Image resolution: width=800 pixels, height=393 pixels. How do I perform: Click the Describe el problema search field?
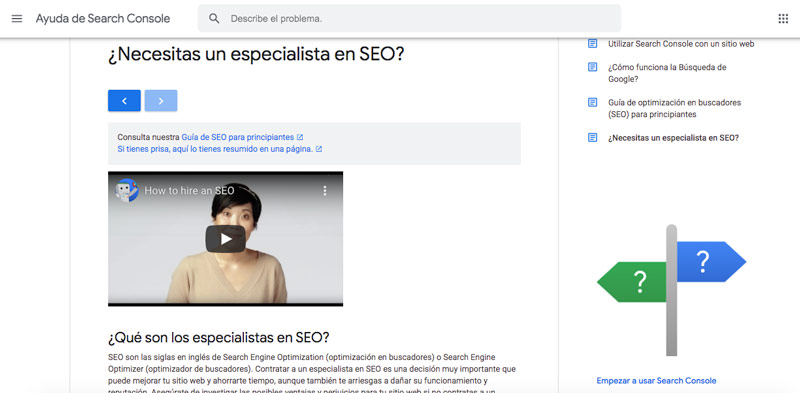pyautogui.click(x=409, y=19)
